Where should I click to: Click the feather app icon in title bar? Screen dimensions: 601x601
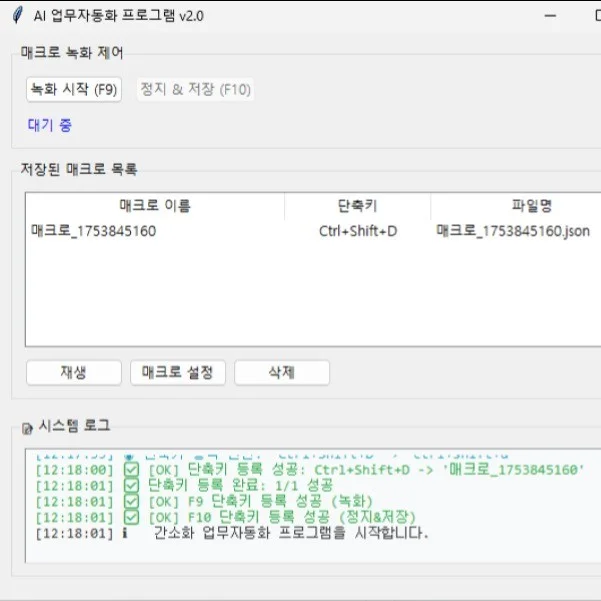(17, 15)
